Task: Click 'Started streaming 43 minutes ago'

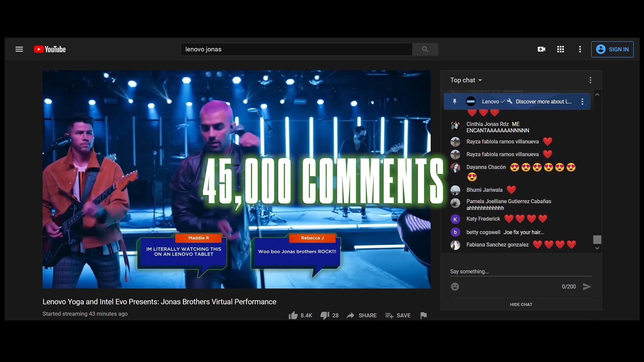Action: (x=85, y=314)
